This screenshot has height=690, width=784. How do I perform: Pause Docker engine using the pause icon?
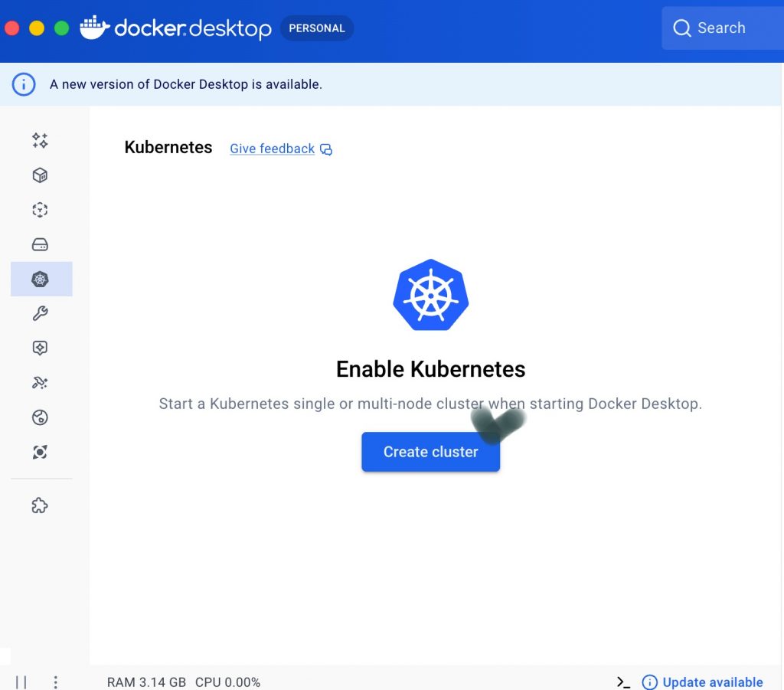coord(21,682)
